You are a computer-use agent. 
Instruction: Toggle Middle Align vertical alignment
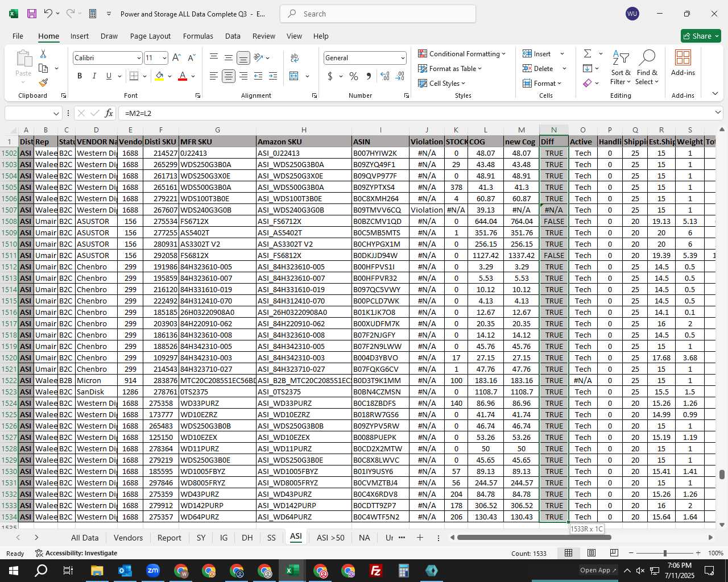pos(229,58)
